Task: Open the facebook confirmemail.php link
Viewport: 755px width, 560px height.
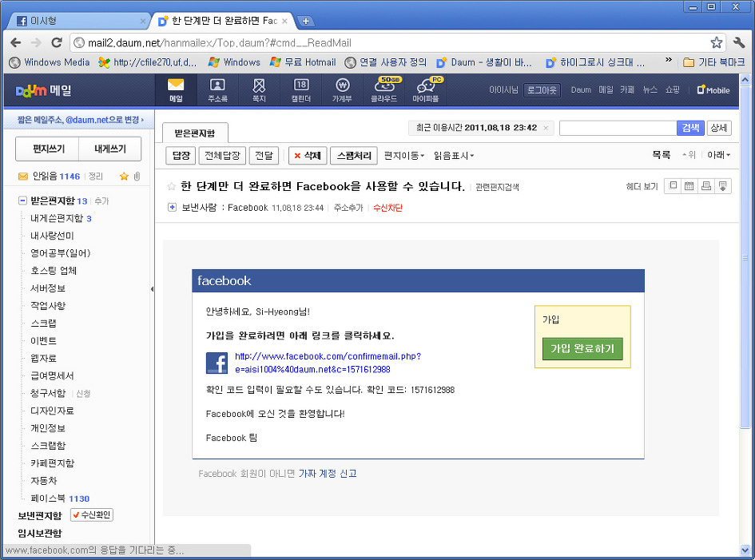Action: coord(328,363)
